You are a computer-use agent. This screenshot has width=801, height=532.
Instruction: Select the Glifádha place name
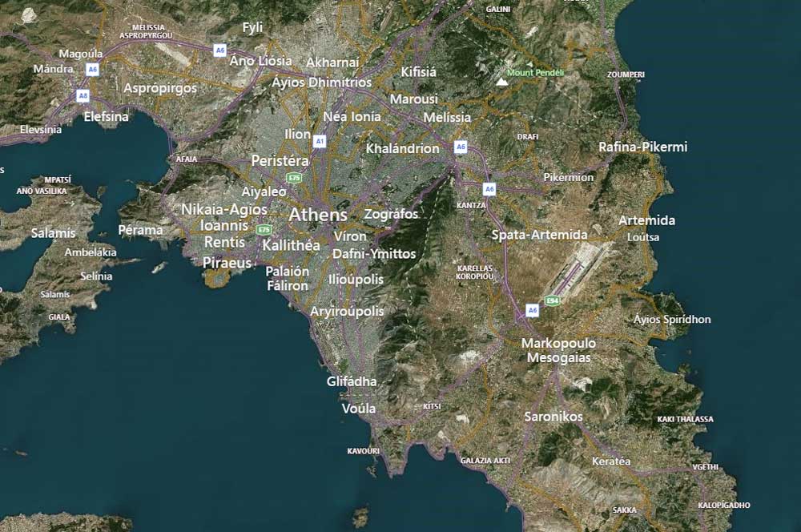coord(352,382)
